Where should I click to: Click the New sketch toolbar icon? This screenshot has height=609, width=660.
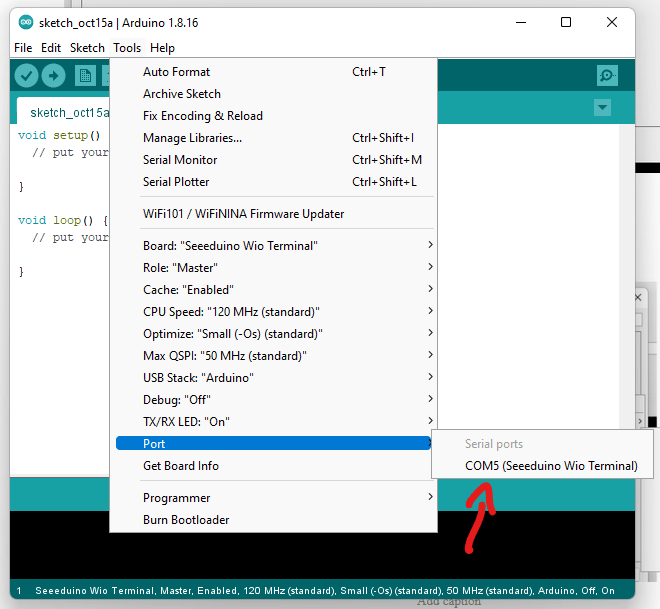pos(85,76)
